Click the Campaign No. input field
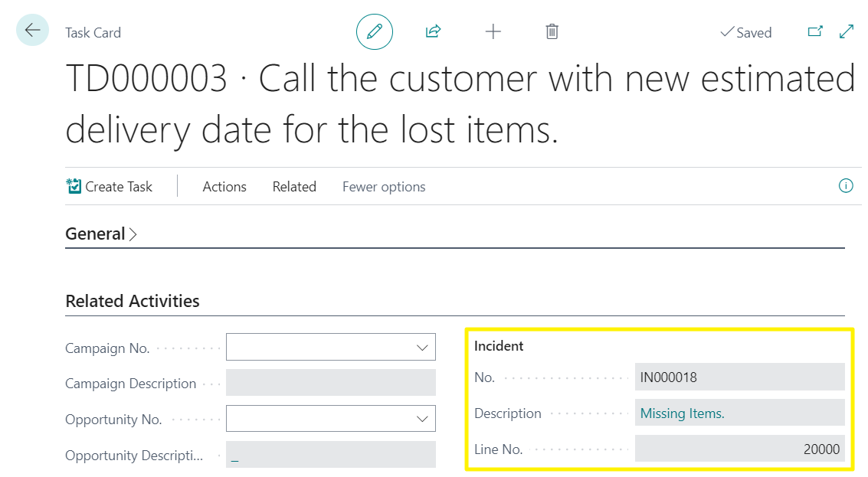 (x=322, y=347)
